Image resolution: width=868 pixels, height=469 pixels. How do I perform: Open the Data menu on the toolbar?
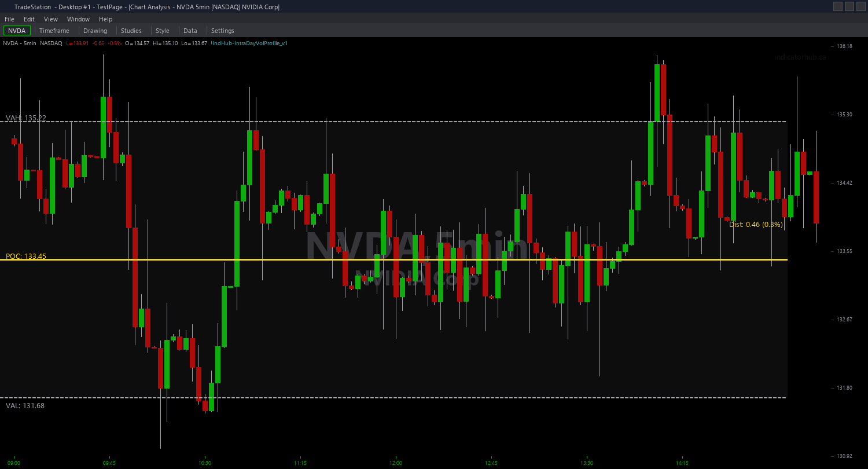[x=190, y=30]
